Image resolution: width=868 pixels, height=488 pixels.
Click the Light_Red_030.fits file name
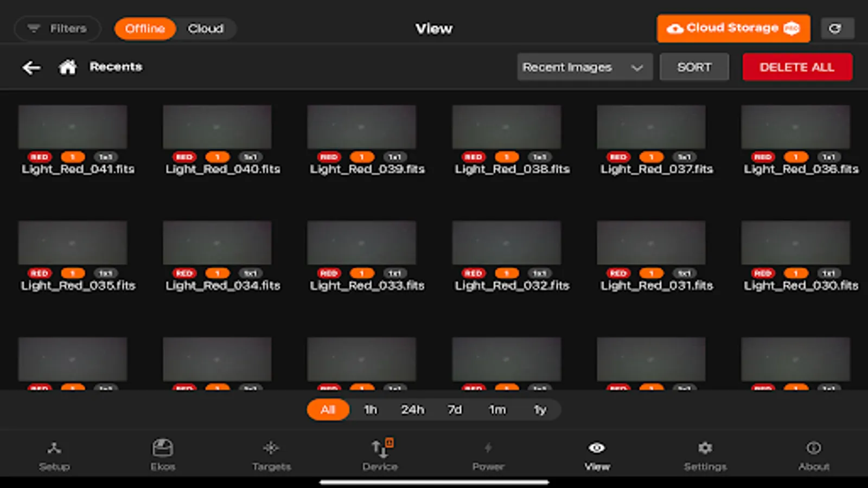[801, 285]
